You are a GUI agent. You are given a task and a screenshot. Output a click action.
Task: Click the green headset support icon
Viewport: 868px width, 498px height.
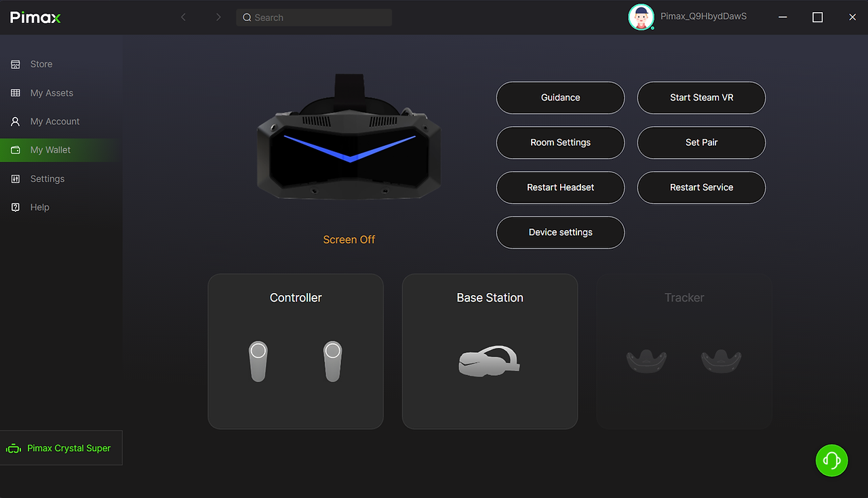tap(832, 461)
